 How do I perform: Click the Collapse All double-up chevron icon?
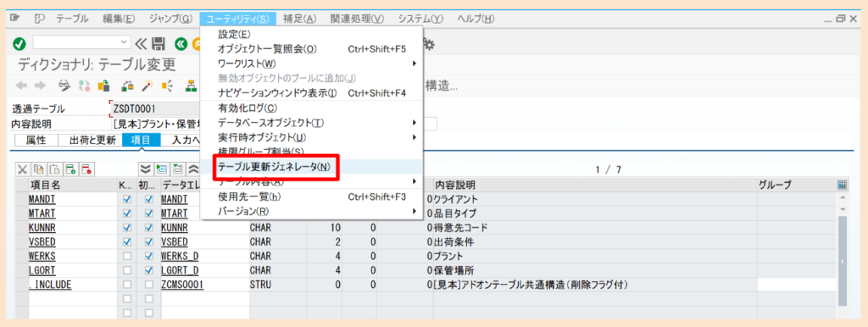pos(194,169)
